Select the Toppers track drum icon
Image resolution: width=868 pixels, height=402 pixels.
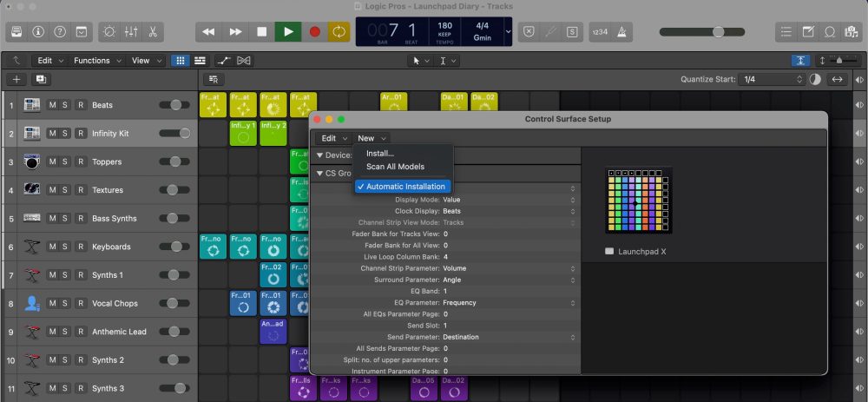tap(31, 161)
